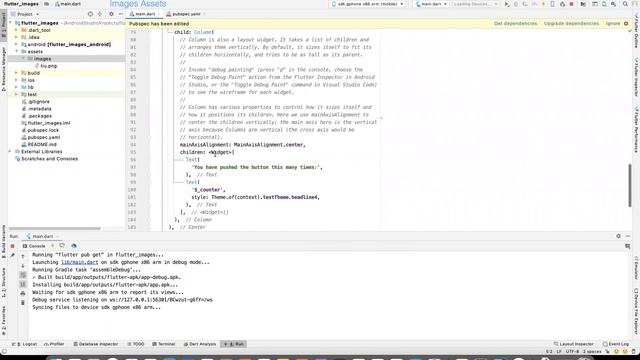Open Resource Manager side tab
The width and height of the screenshot is (640, 360).
tap(4, 69)
